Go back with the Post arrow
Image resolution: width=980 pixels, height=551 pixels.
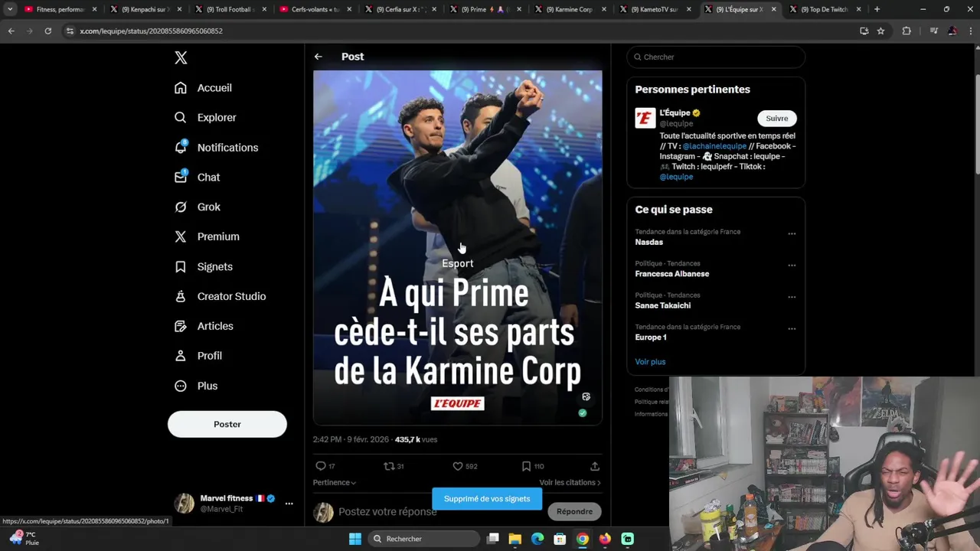click(318, 57)
